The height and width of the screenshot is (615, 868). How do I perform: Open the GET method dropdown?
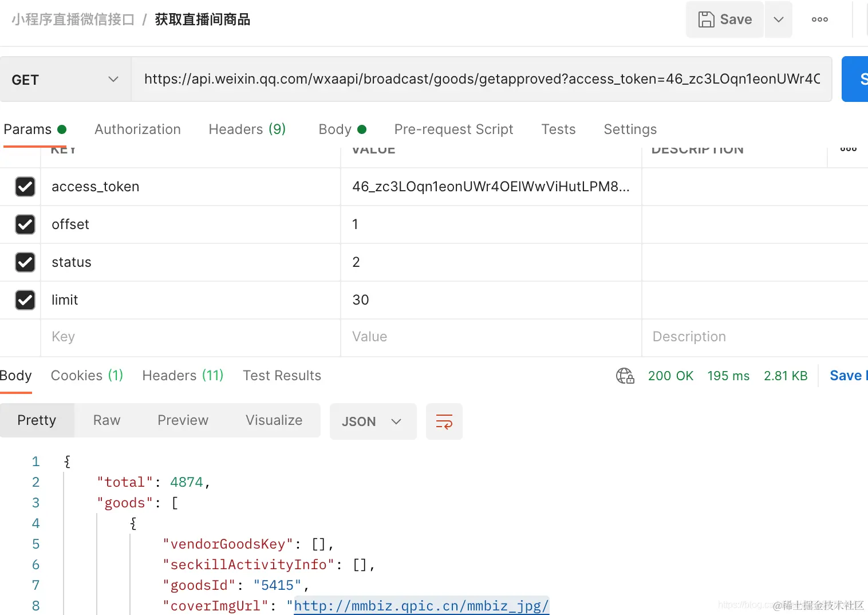(65, 80)
